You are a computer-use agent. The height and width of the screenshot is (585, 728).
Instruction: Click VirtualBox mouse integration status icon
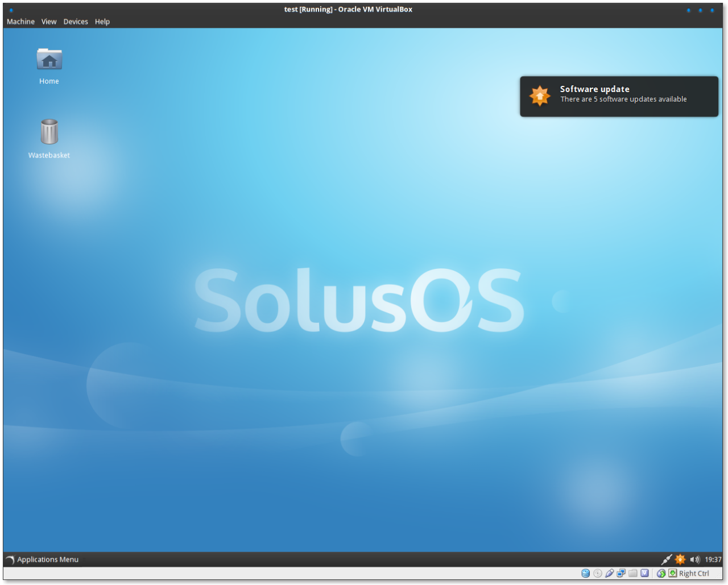point(661,573)
